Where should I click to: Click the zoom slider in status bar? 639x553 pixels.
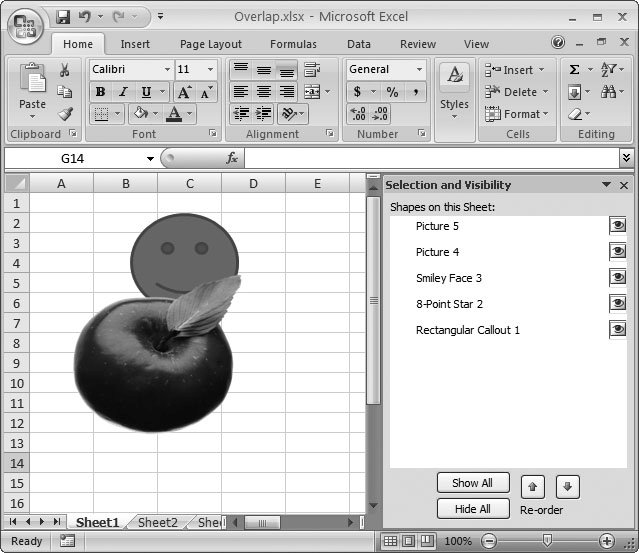[x=546, y=541]
